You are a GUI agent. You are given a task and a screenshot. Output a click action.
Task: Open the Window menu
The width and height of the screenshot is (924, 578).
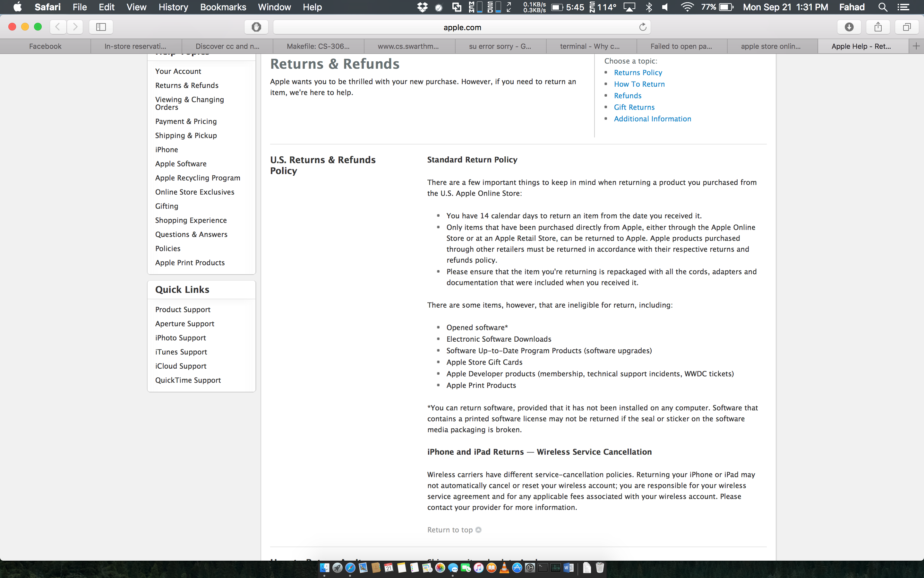pyautogui.click(x=274, y=7)
